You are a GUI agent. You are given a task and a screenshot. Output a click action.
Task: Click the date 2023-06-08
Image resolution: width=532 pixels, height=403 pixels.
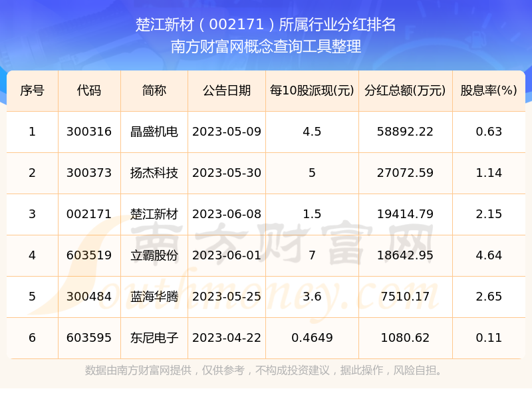pyautogui.click(x=227, y=214)
